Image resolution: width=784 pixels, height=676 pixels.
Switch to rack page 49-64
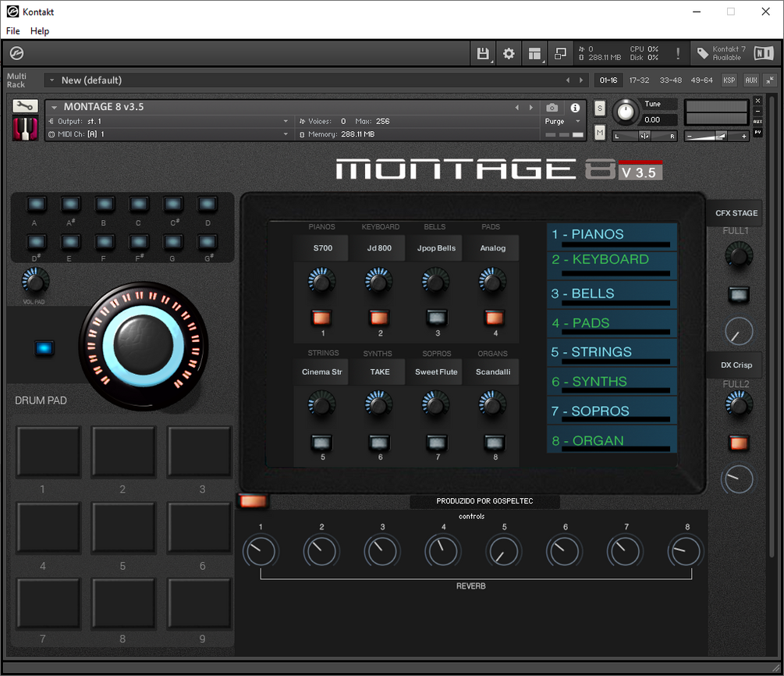(x=701, y=80)
